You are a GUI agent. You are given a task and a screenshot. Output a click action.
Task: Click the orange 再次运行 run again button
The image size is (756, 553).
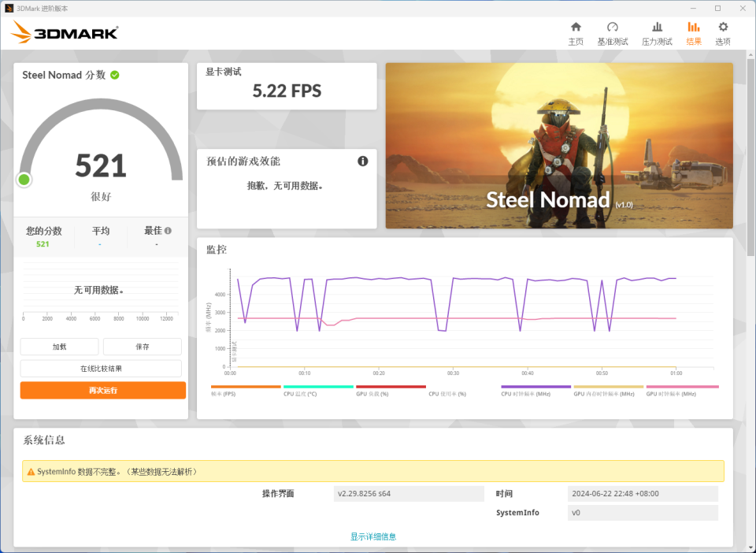tap(102, 391)
